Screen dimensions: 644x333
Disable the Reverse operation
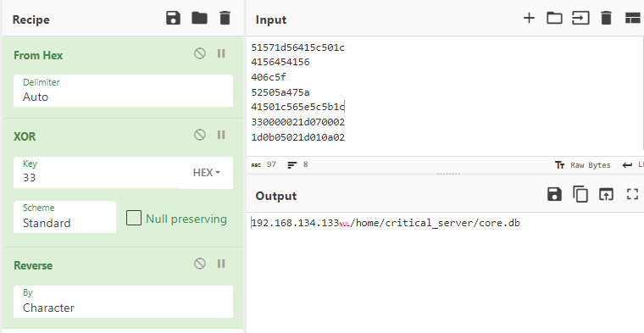click(200, 264)
